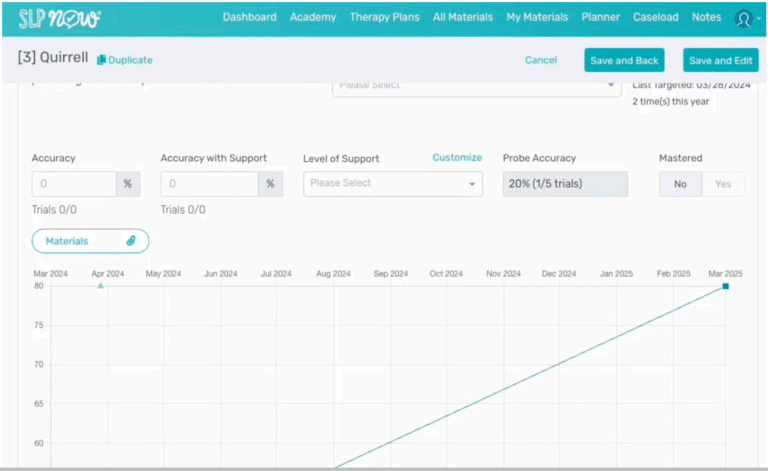The width and height of the screenshot is (768, 471).
Task: Click the SLP Now logo
Action: click(59, 18)
